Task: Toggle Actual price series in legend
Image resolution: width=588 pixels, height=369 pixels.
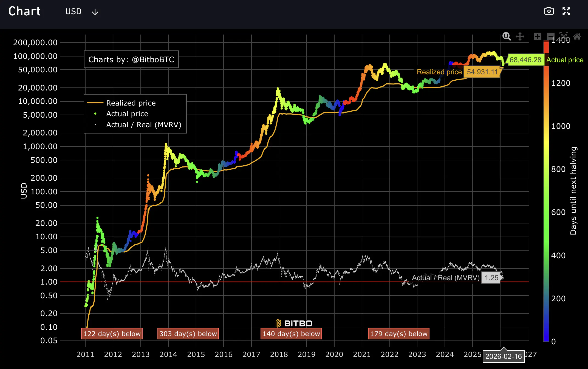Action: point(127,114)
